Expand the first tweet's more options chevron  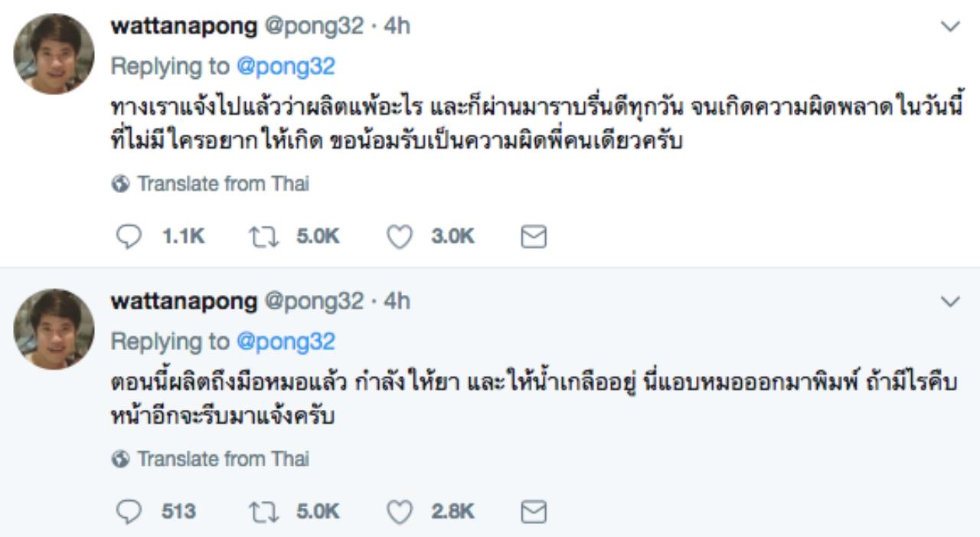(950, 27)
